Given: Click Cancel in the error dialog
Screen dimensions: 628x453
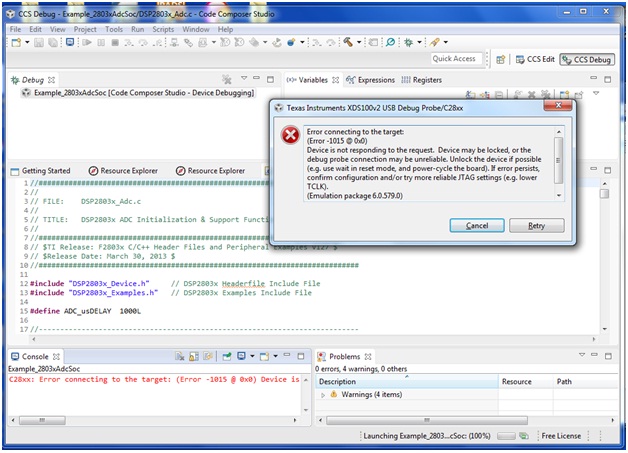Looking at the screenshot, I should click(477, 225).
